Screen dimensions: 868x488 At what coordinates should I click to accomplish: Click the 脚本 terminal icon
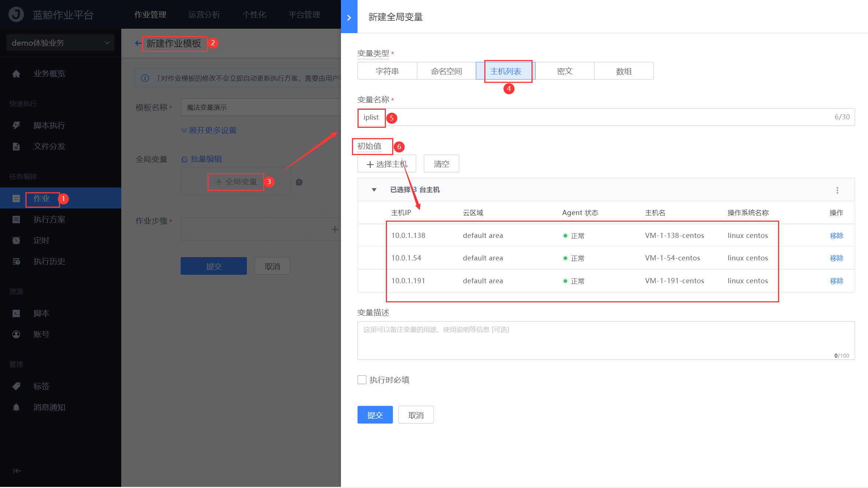click(x=16, y=313)
